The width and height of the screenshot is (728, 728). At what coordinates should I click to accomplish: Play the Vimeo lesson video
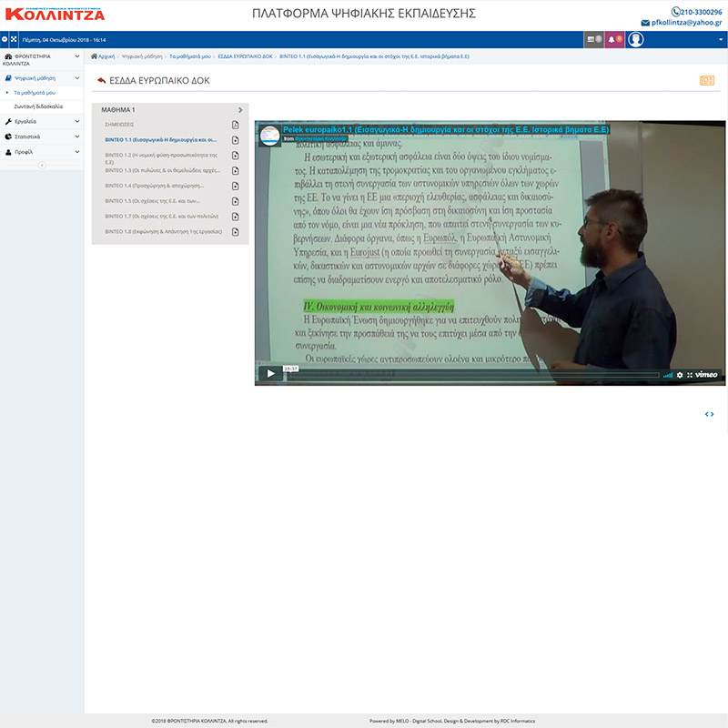click(x=270, y=374)
